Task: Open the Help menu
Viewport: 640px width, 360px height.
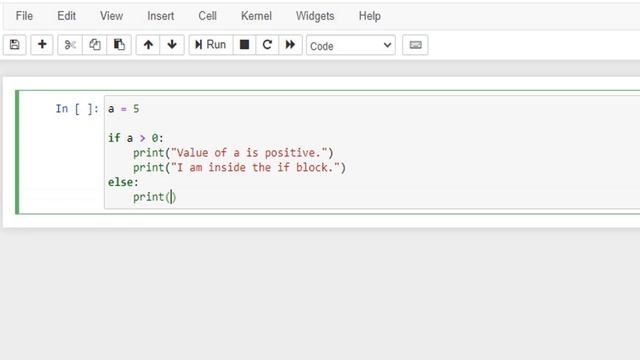Action: 369,16
